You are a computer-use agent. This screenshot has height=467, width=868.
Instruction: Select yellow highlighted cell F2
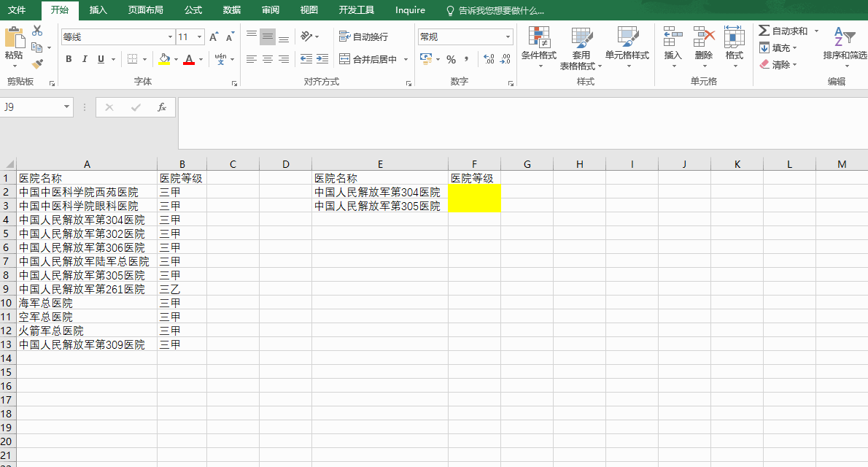pos(474,192)
